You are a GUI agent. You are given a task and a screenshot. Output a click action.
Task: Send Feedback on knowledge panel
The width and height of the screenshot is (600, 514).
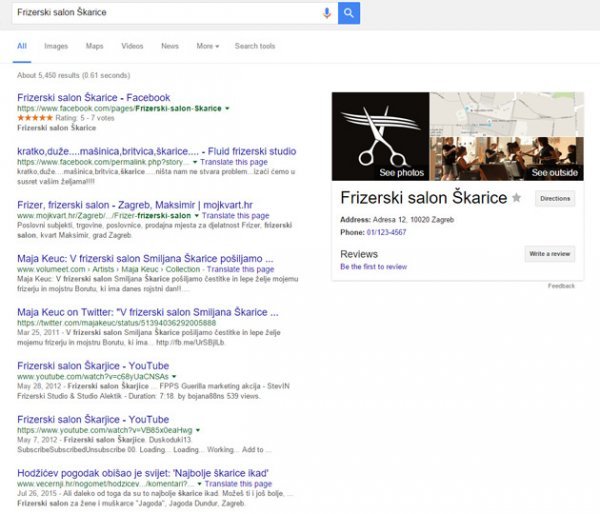(x=561, y=286)
